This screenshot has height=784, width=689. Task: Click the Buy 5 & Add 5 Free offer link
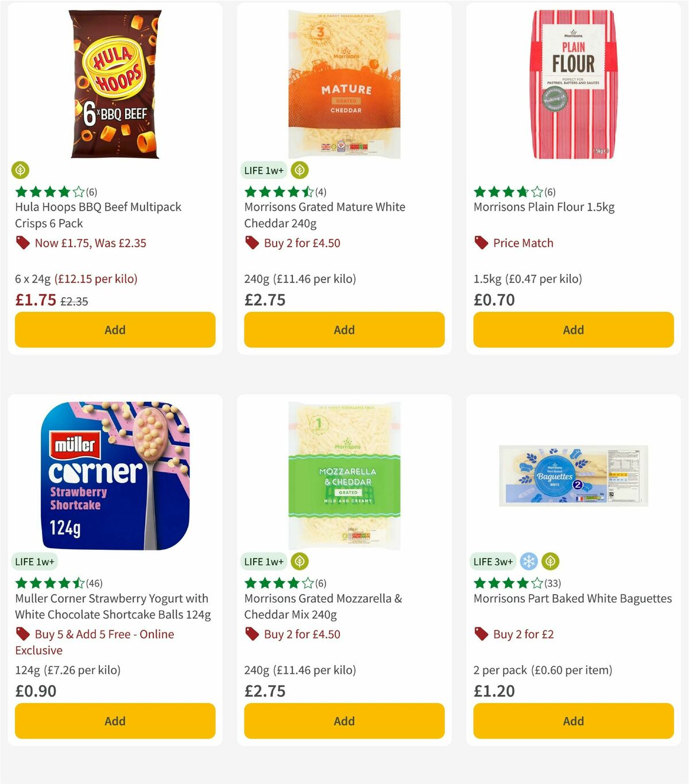104,634
